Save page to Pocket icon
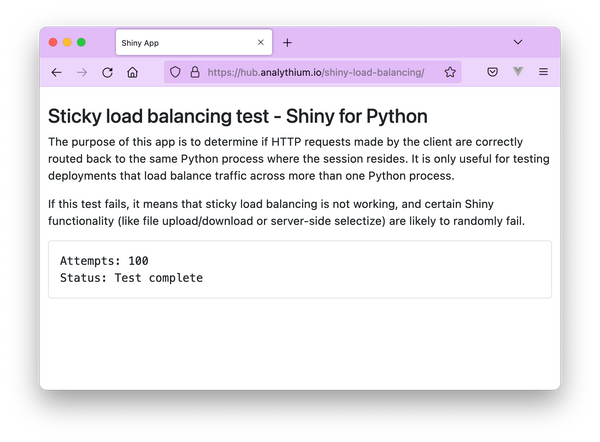Screen dimensions: 600x442 point(492,72)
